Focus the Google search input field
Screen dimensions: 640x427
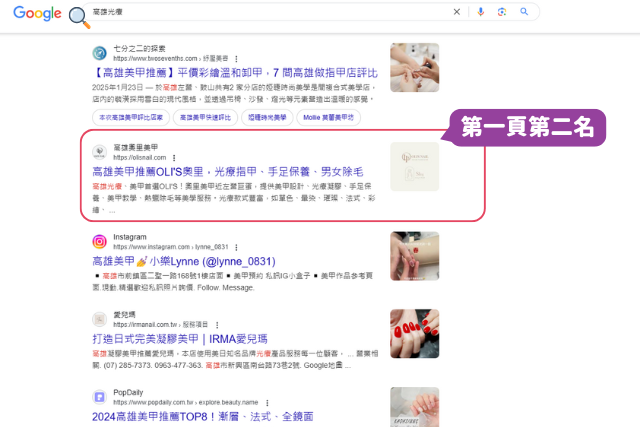[269, 12]
